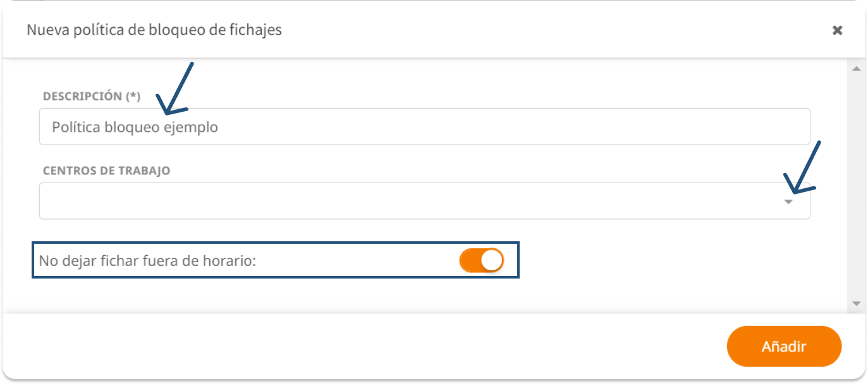This screenshot has height=384, width=868.
Task: Click the dropdown caret in Centros de trabajo
Action: point(788,202)
